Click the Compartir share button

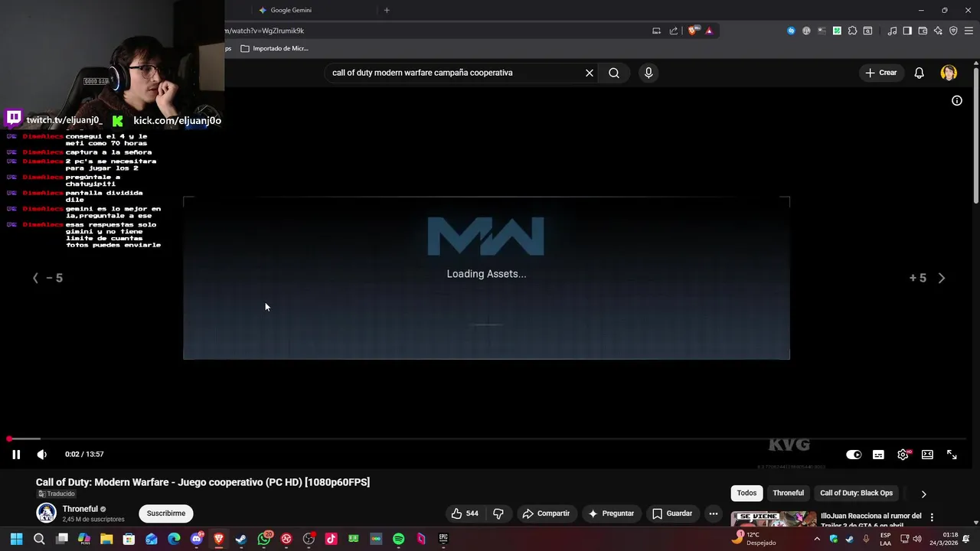[546, 514]
